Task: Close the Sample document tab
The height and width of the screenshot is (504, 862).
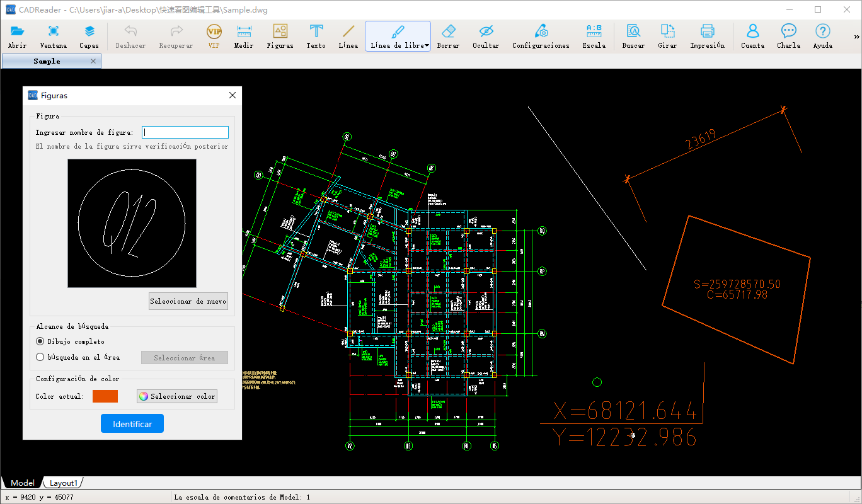Action: tap(93, 61)
